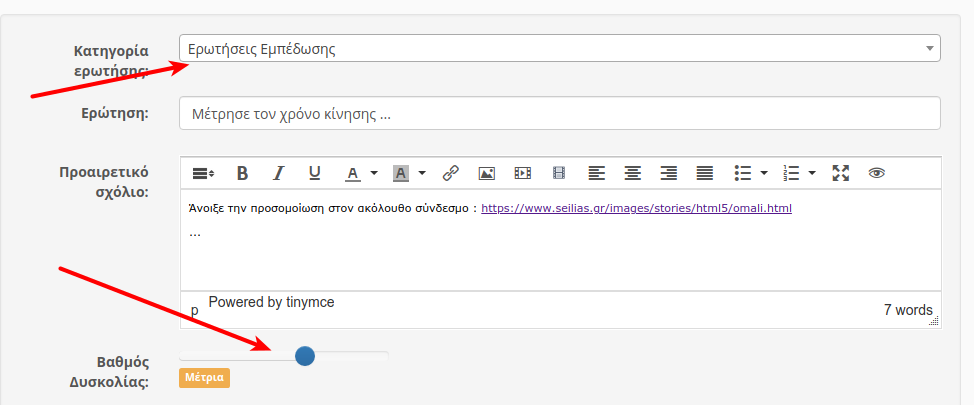Justify text in the editor

[704, 173]
